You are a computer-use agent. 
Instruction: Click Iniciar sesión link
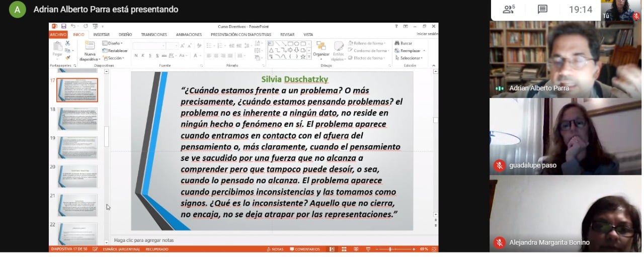(427, 34)
